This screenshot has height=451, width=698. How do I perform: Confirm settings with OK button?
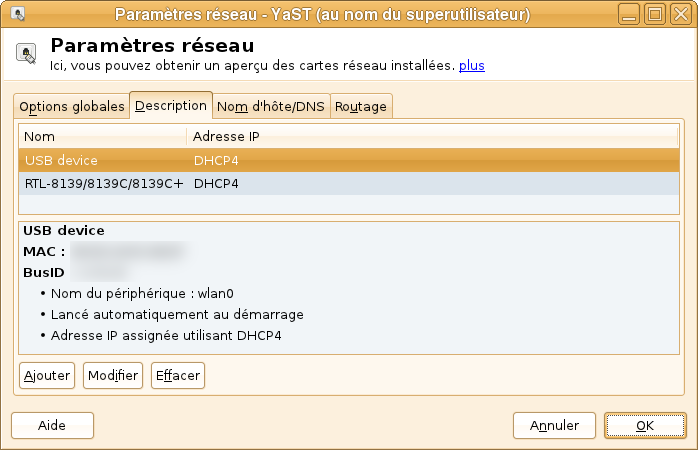pyautogui.click(x=645, y=425)
